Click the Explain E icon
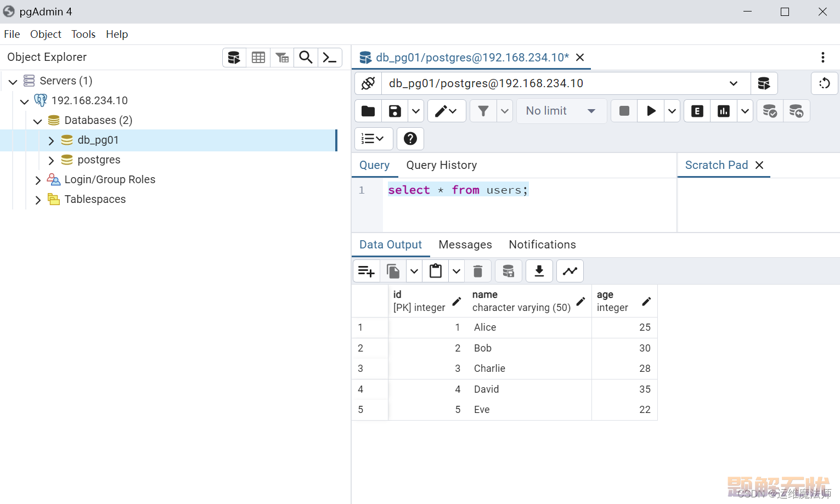This screenshot has height=504, width=840. [697, 111]
